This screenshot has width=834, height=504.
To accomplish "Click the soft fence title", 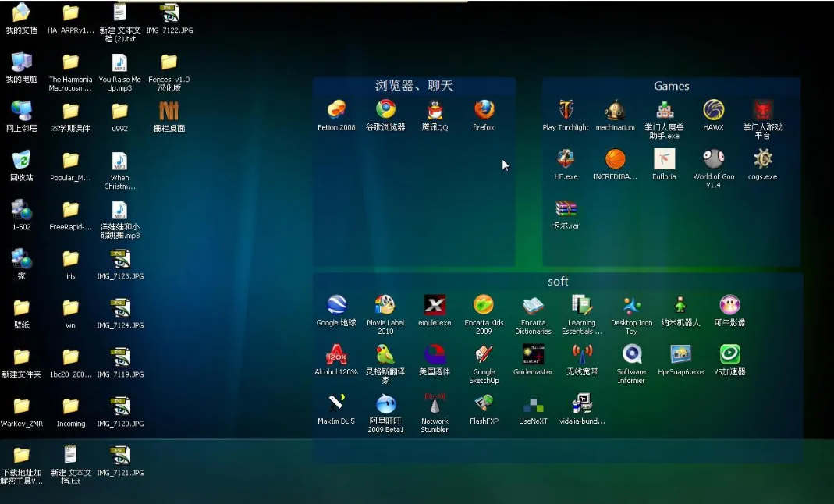I will click(558, 281).
